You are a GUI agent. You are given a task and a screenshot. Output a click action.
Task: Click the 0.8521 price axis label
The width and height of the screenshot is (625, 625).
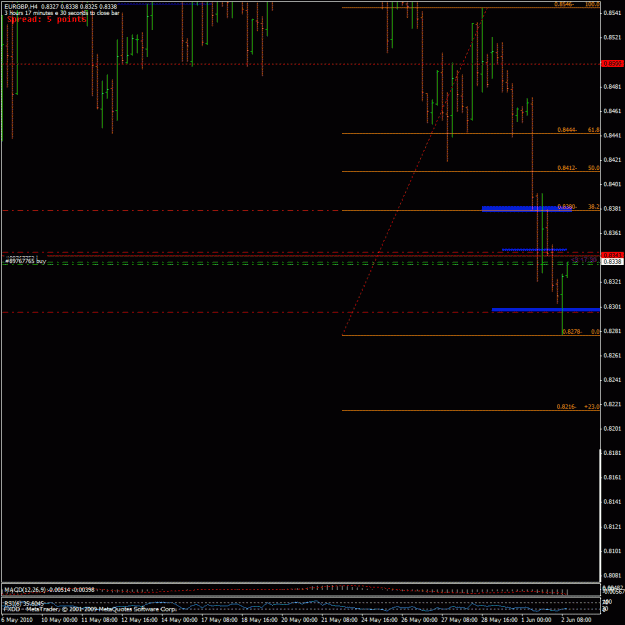tap(612, 37)
